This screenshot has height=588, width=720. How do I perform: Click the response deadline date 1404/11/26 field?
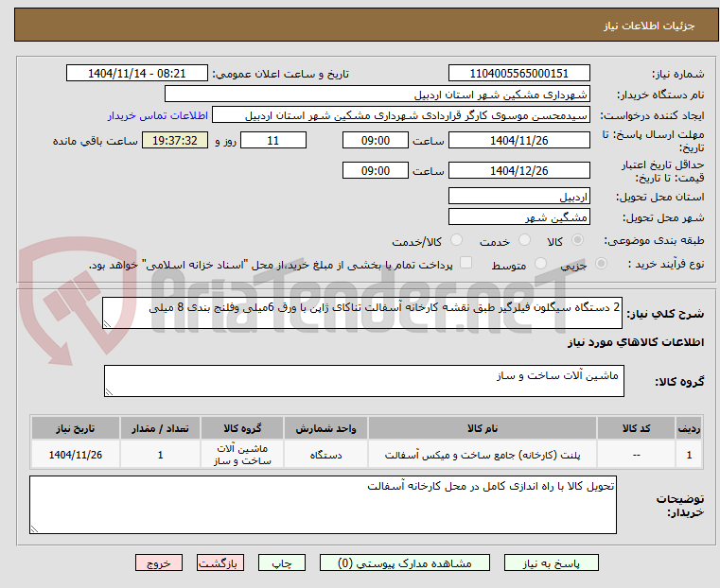(x=518, y=140)
